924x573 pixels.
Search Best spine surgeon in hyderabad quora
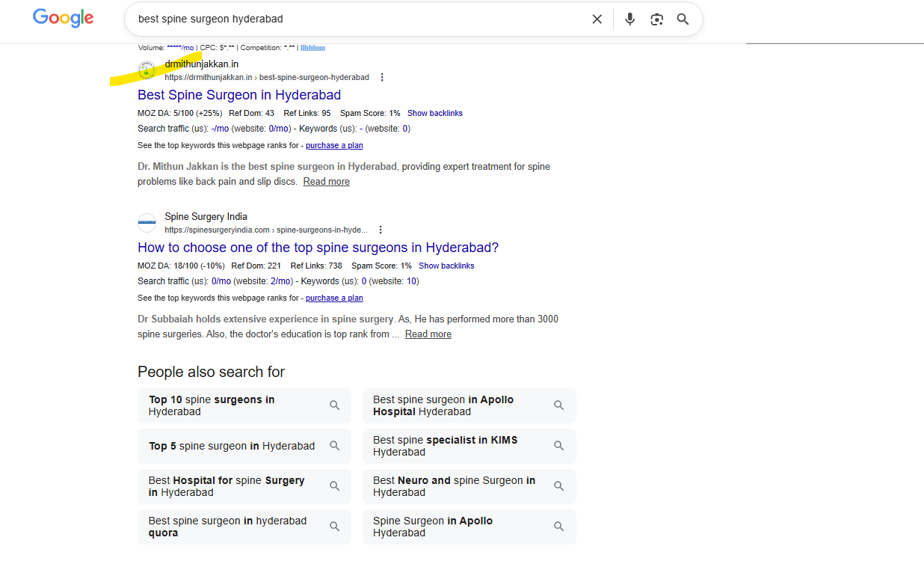coord(244,527)
